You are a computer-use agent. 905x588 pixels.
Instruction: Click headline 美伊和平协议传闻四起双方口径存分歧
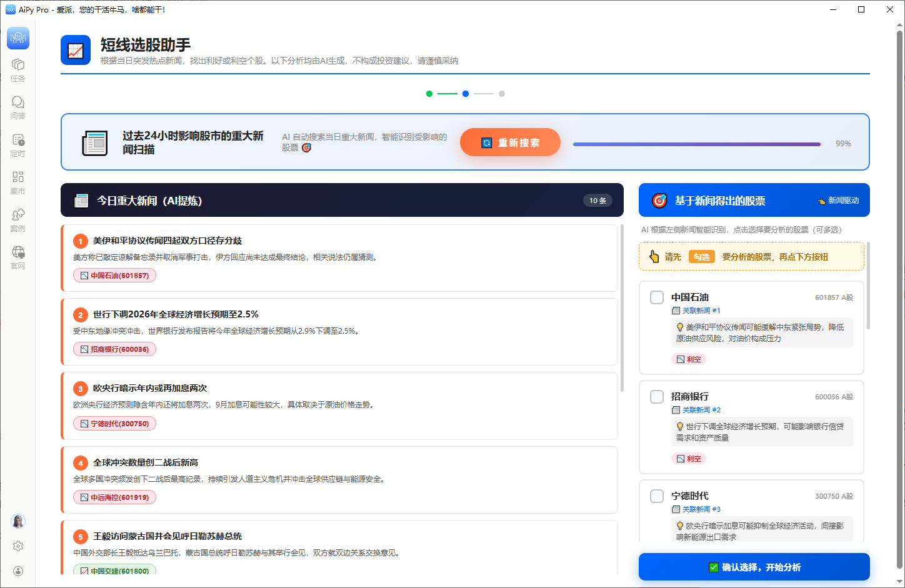tap(167, 241)
